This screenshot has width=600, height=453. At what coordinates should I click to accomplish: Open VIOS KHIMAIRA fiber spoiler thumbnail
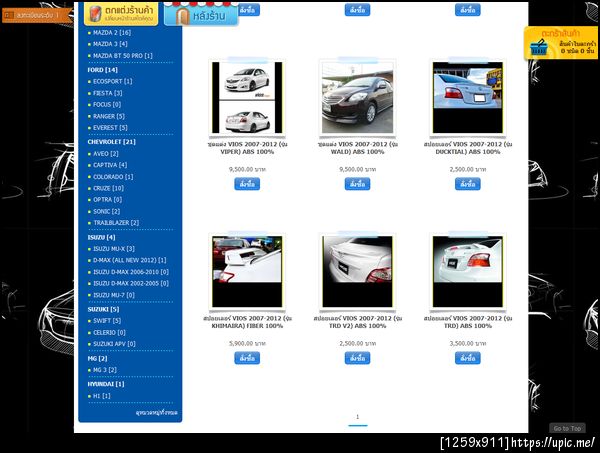[247, 272]
